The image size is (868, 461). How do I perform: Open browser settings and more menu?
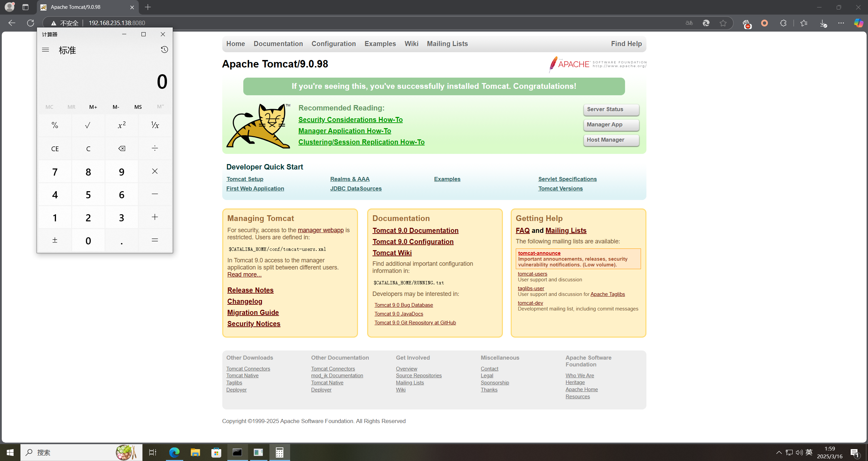841,23
